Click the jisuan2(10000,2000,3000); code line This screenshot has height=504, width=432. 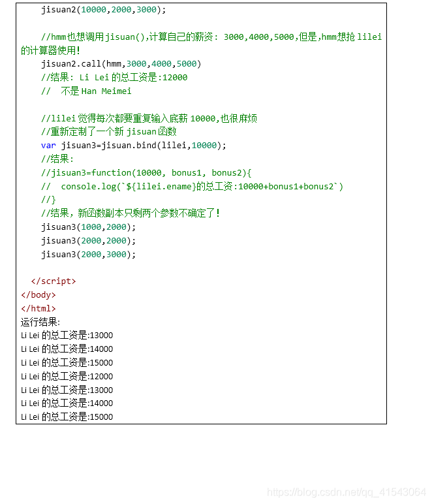103,10
